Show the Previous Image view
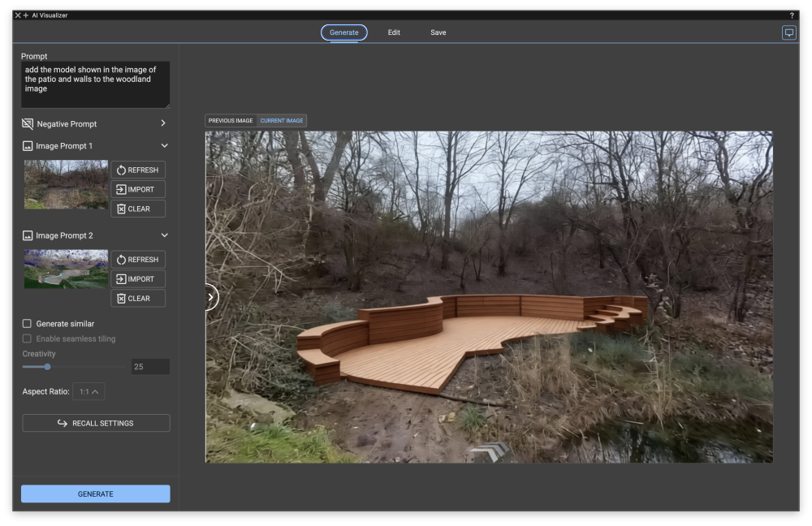 click(x=231, y=121)
